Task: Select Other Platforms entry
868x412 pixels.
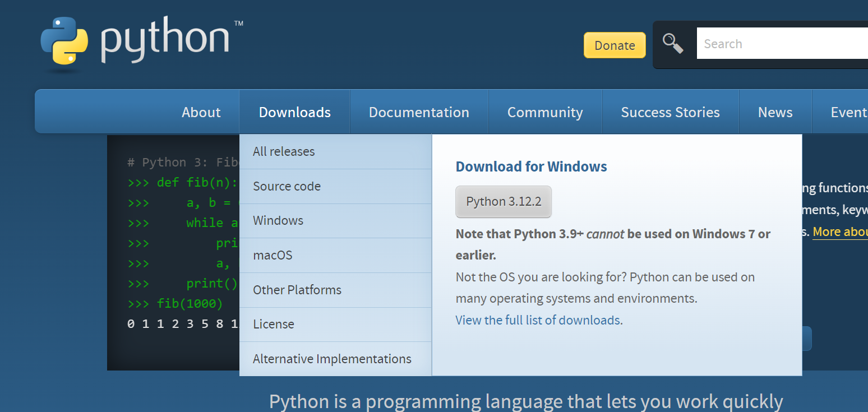Action: pyautogui.click(x=335, y=290)
